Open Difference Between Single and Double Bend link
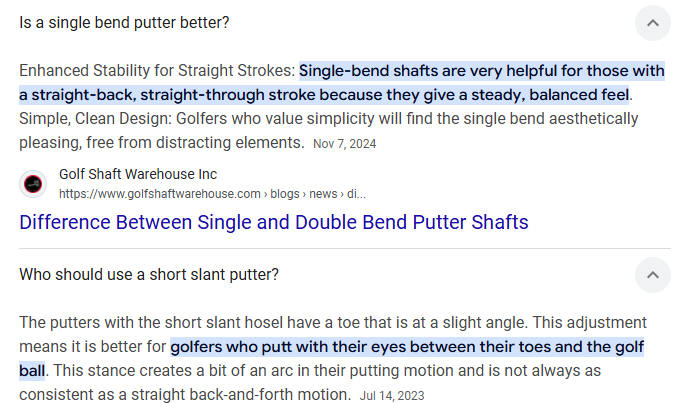The image size is (693, 403). pyautogui.click(x=274, y=222)
